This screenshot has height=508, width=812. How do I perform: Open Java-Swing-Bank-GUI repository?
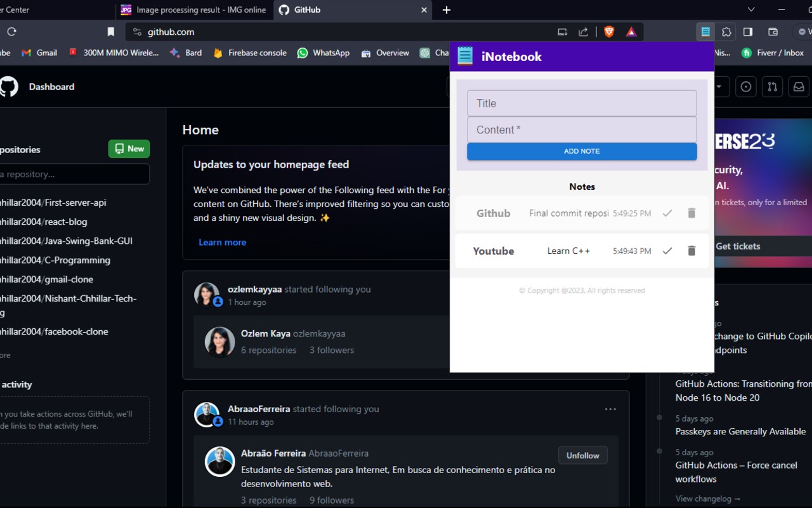(x=66, y=241)
